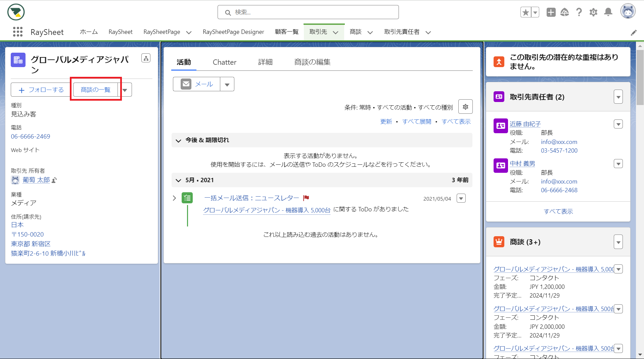Open the Setup gear icon
The width and height of the screenshot is (644, 359).
593,12
